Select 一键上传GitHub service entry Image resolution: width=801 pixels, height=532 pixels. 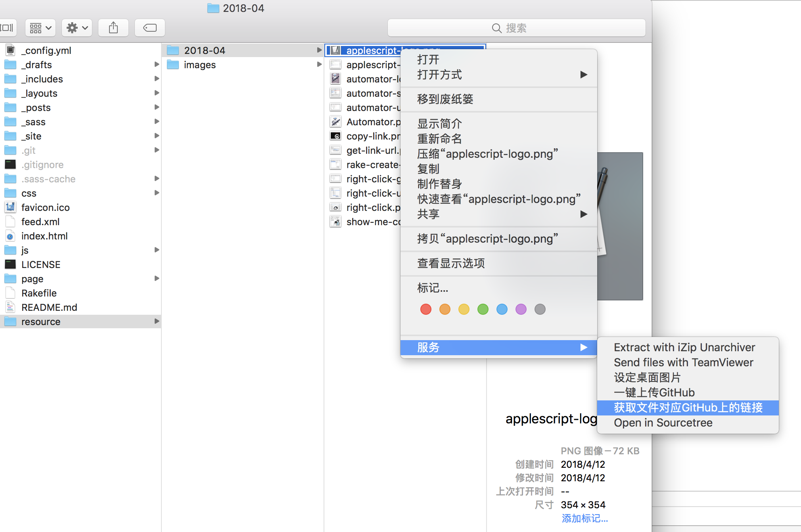tap(654, 392)
